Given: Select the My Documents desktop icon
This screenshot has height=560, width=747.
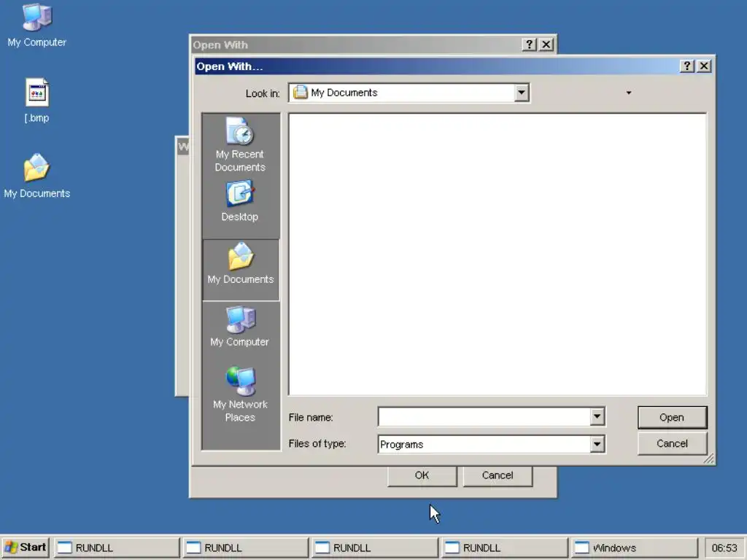Looking at the screenshot, I should (x=36, y=176).
